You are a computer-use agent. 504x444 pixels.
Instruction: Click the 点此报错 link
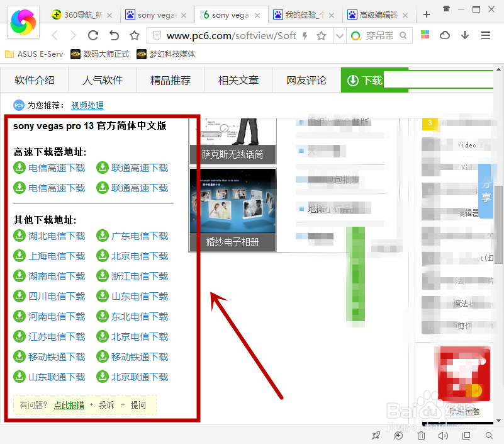click(x=69, y=405)
